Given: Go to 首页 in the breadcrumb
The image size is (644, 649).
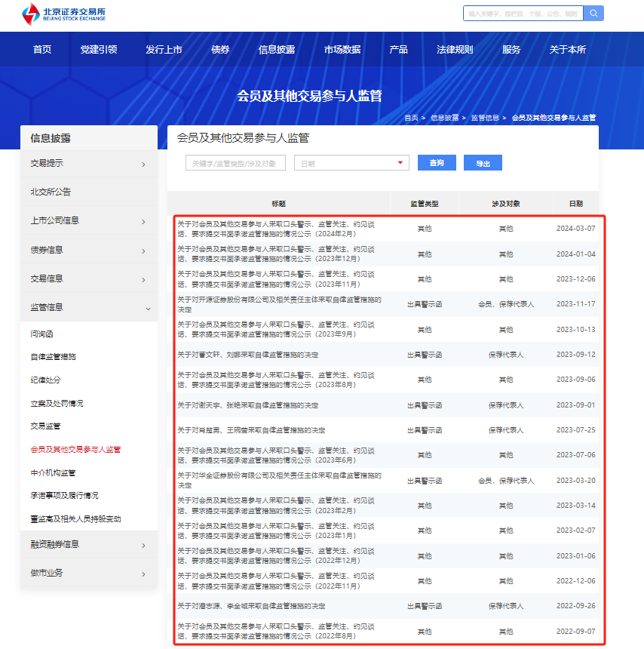Looking at the screenshot, I should (411, 118).
